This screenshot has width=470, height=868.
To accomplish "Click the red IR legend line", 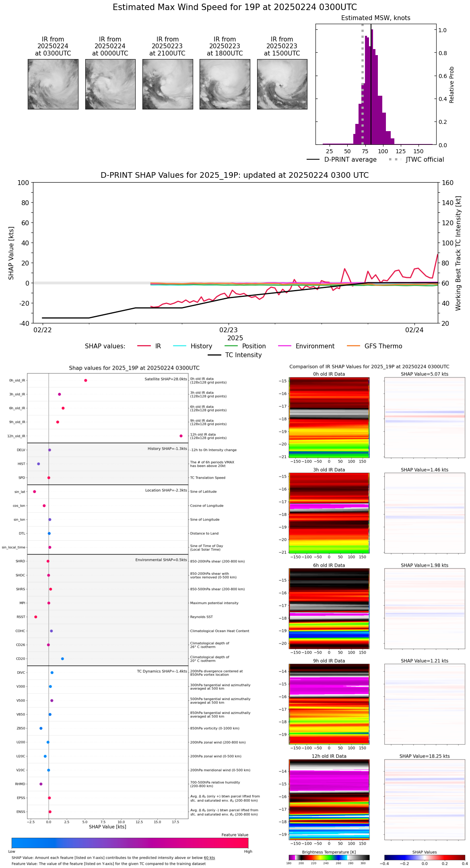I will (x=144, y=346).
